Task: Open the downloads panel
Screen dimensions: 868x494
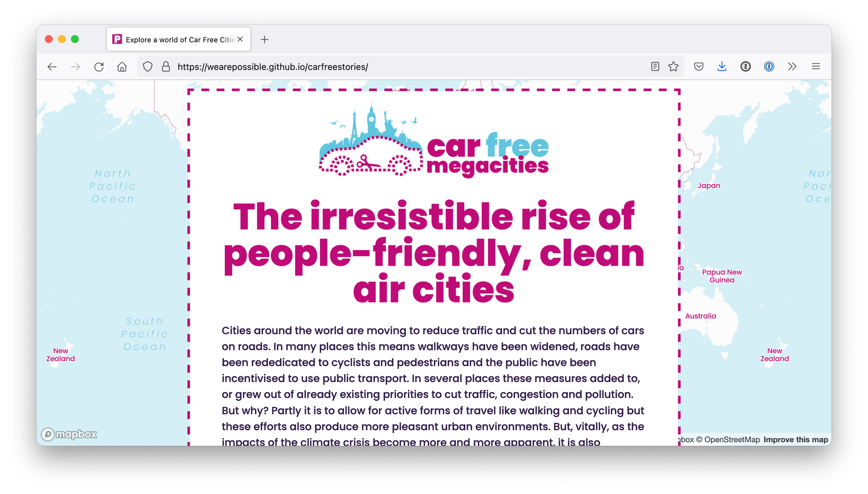Action: [x=722, y=66]
